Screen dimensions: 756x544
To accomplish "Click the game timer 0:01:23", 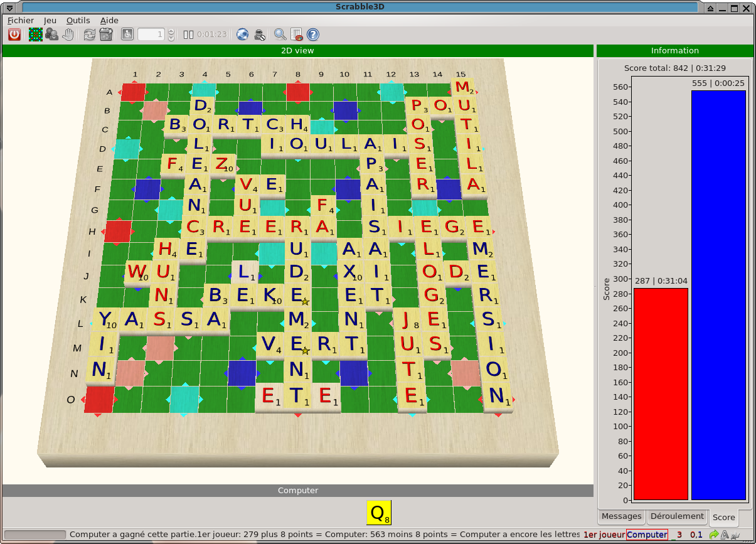I will (212, 35).
